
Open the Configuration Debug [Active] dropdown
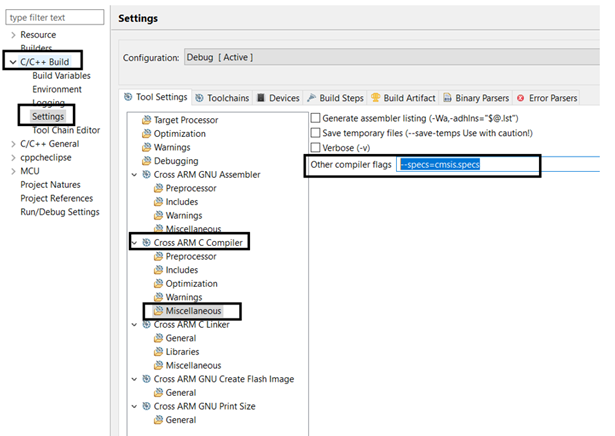click(x=392, y=57)
